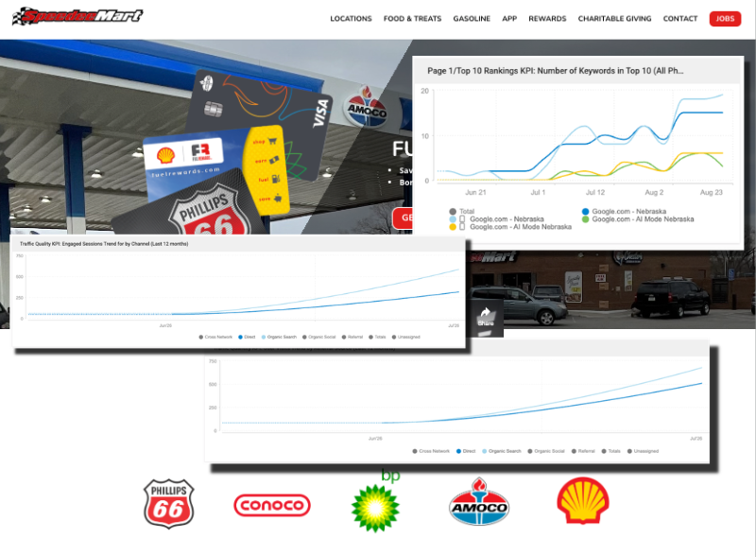Image resolution: width=756 pixels, height=557 pixels.
Task: Click light blue dot for mobile Google.com - Nebraska
Action: pyautogui.click(x=453, y=219)
